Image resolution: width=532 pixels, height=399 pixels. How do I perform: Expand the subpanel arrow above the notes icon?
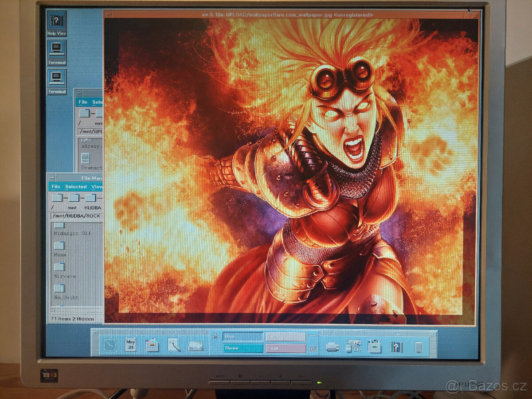174,332
